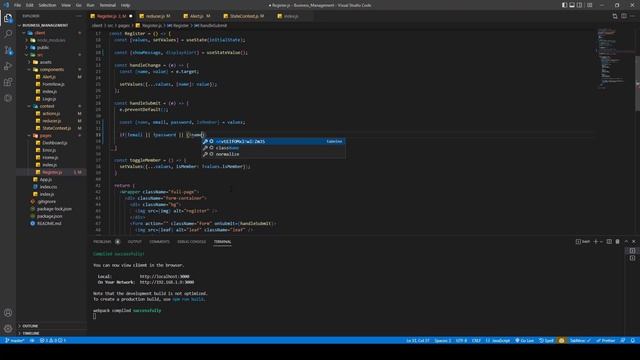The height and width of the screenshot is (360, 640).
Task: Open the editor more actions ellipsis
Action: [x=632, y=16]
